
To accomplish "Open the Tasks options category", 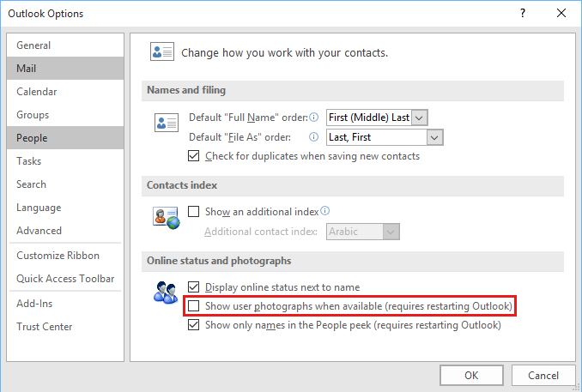I will [65, 161].
